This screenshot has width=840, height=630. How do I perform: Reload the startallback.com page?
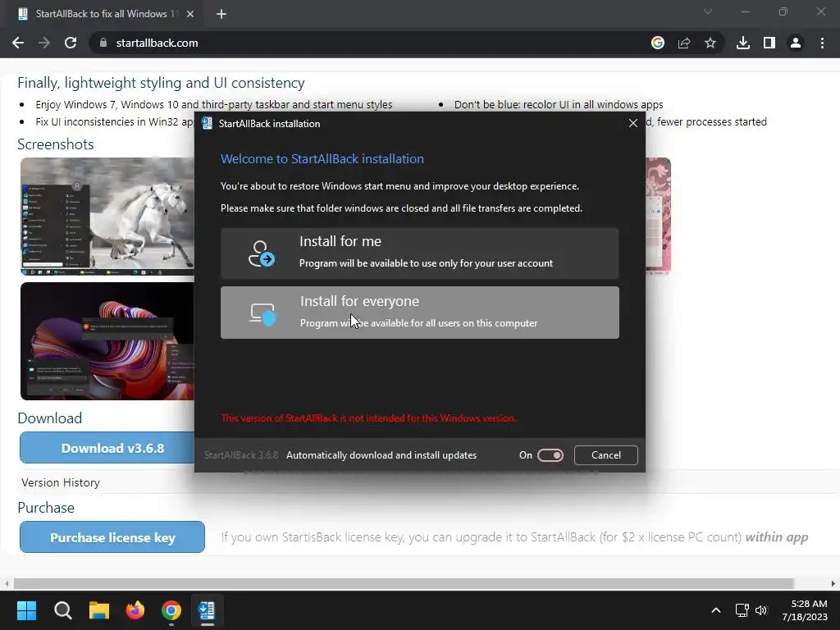coord(71,43)
